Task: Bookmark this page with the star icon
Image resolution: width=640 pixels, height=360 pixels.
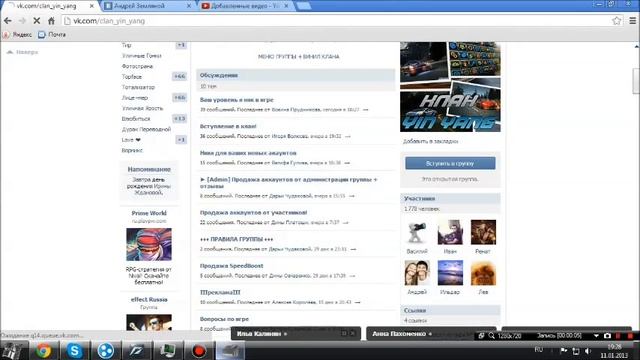Action: click(616, 20)
